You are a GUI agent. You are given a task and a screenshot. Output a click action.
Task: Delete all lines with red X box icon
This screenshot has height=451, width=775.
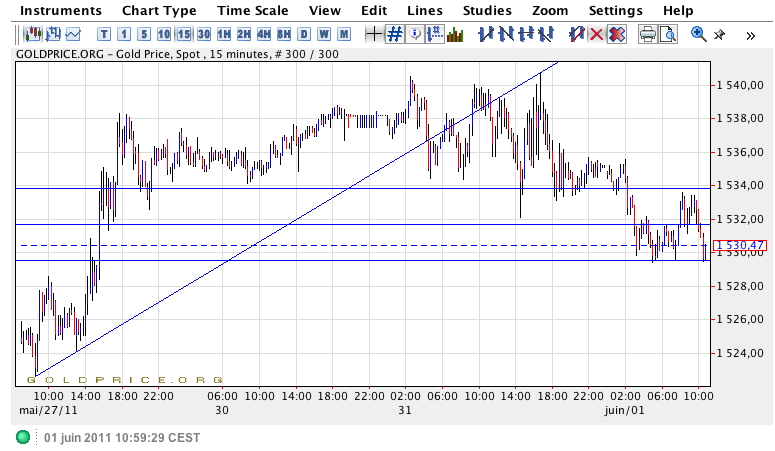pyautogui.click(x=617, y=34)
